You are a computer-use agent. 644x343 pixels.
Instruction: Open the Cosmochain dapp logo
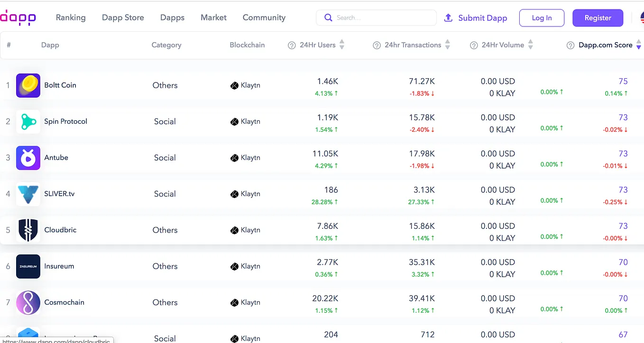pos(28,303)
